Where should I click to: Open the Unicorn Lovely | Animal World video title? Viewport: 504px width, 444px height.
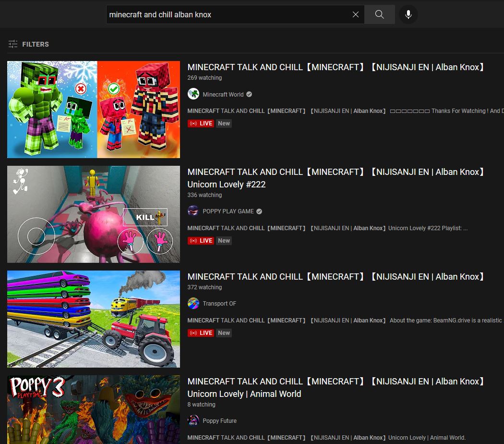coord(336,387)
